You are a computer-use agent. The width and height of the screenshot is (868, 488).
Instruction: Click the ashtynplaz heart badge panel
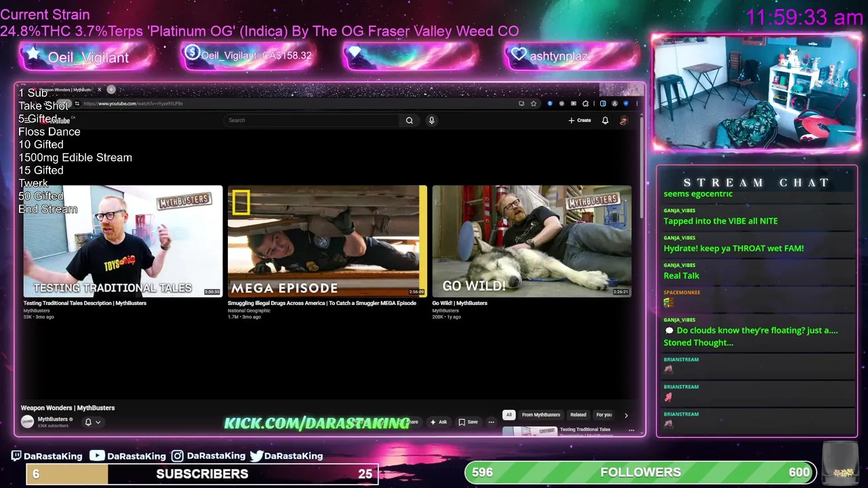click(572, 56)
